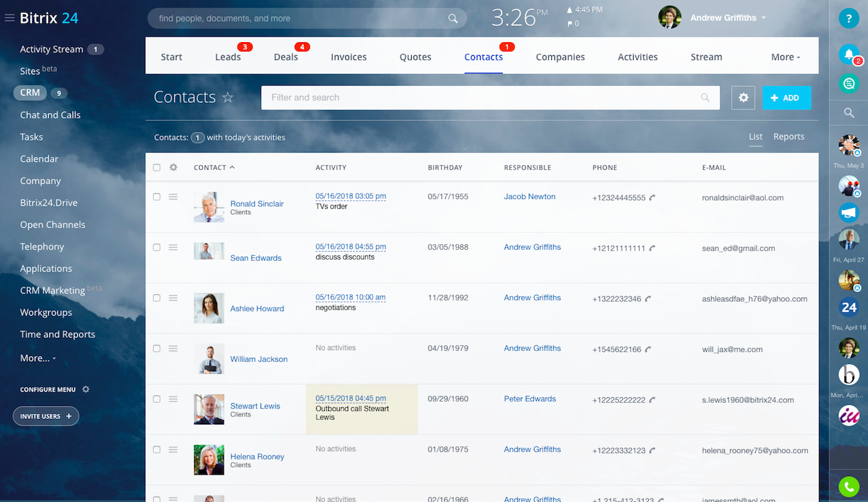Toggle the select-all checkbox in table header
This screenshot has height=502, width=868.
pyautogui.click(x=156, y=167)
